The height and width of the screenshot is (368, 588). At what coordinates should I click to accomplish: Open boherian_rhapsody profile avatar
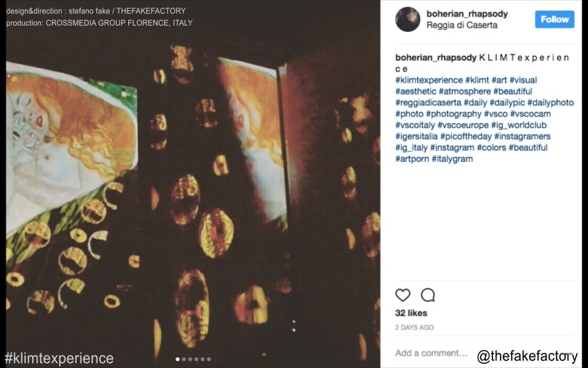[408, 19]
